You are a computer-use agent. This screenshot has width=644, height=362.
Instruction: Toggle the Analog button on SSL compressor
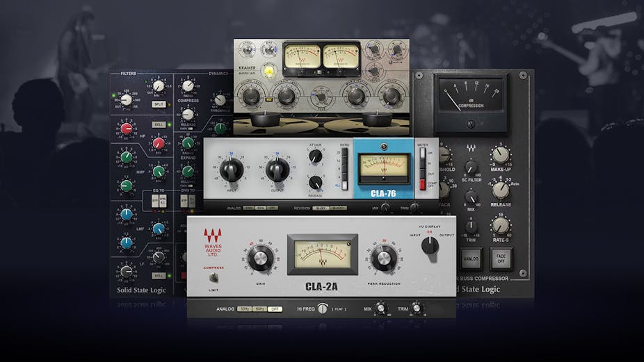[x=472, y=259]
